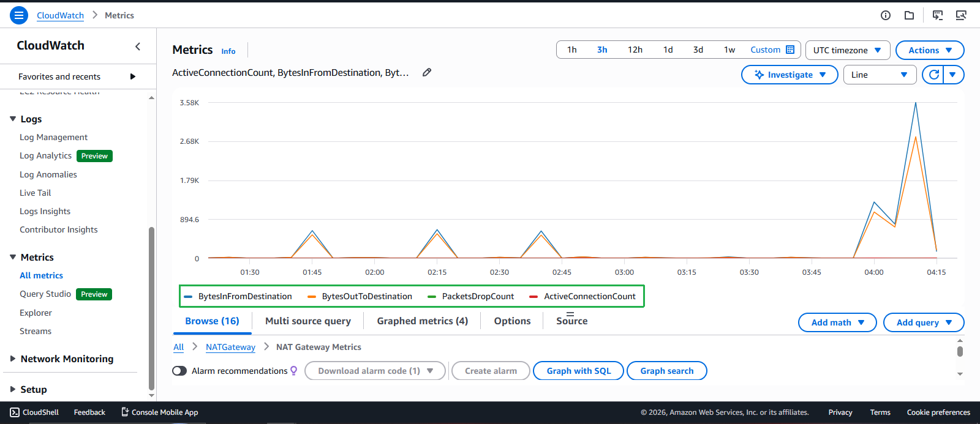Select the 3h time range

(602, 50)
